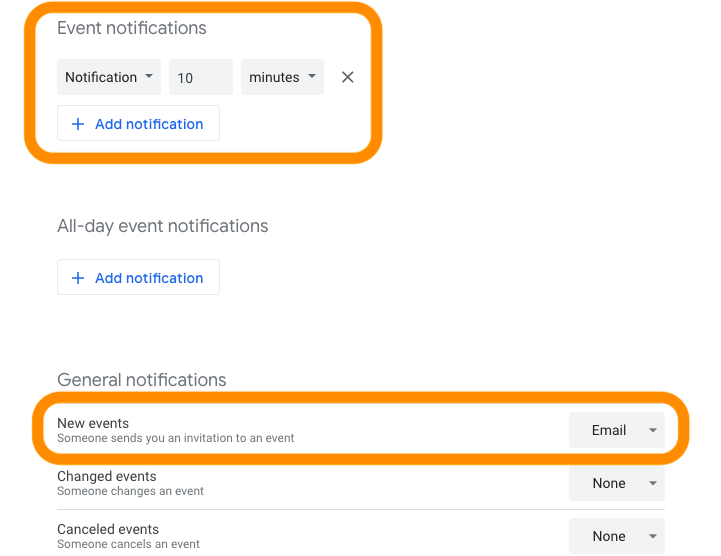Viewport: 721px width, 556px height.
Task: Click arrow beside Changed events None
Action: pos(652,483)
